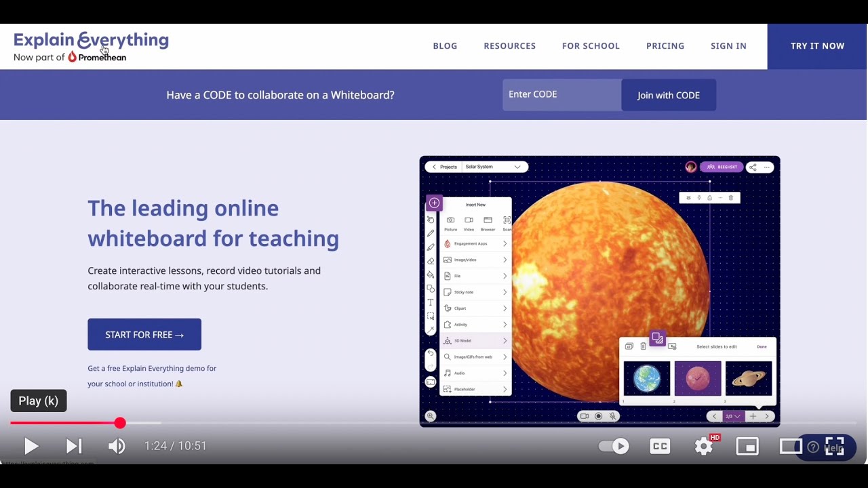Open the RESOURCES menu item
The height and width of the screenshot is (488, 868).
[509, 46]
